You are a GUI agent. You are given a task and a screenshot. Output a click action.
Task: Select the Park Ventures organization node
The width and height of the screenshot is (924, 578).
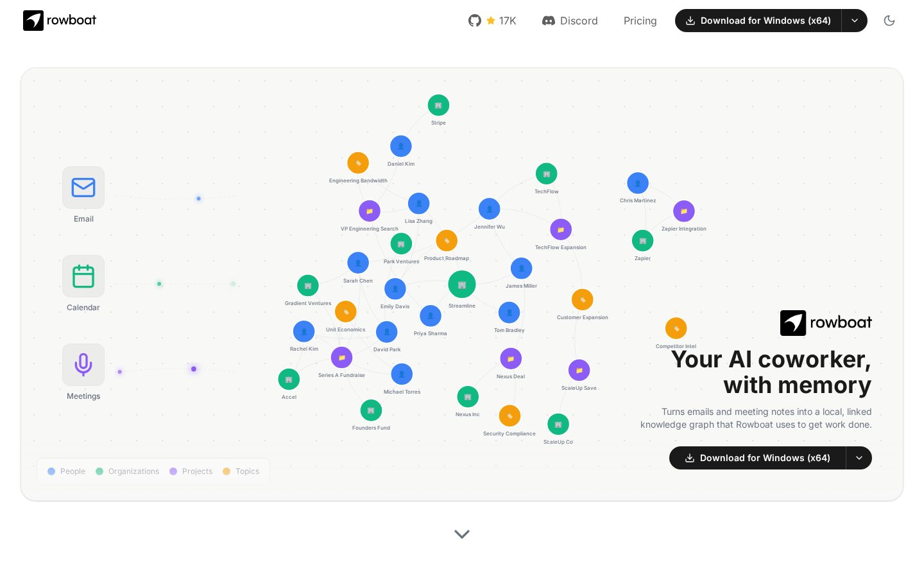(401, 244)
